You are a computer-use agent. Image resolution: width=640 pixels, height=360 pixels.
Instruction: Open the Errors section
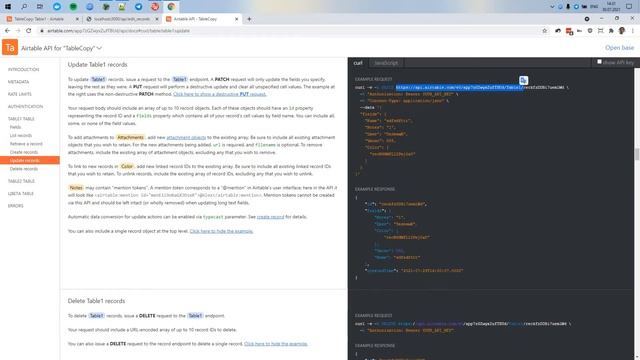point(16,206)
